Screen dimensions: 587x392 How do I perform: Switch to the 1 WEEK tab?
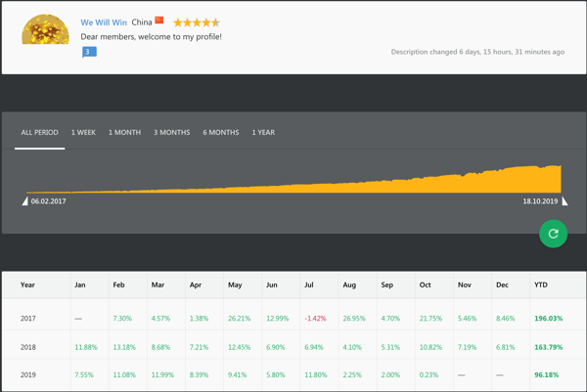click(83, 132)
